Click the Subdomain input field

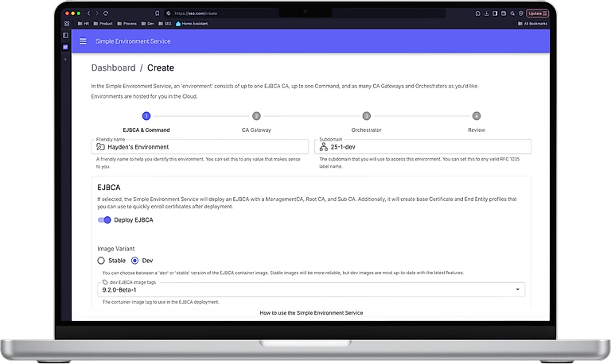point(430,147)
